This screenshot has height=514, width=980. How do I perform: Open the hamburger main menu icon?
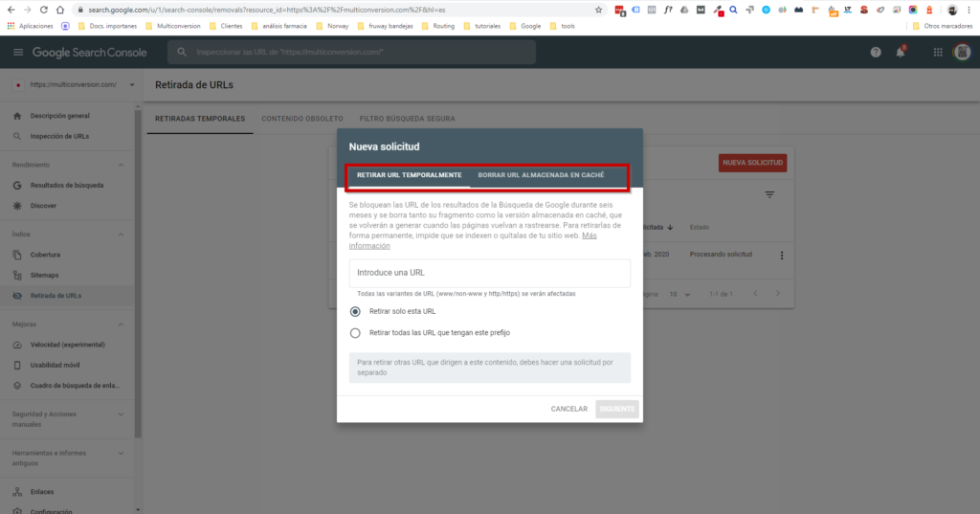click(18, 53)
